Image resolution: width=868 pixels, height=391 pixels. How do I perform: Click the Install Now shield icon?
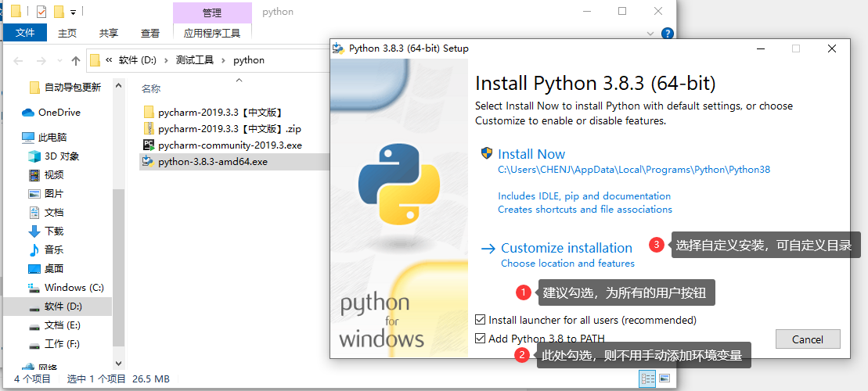487,153
